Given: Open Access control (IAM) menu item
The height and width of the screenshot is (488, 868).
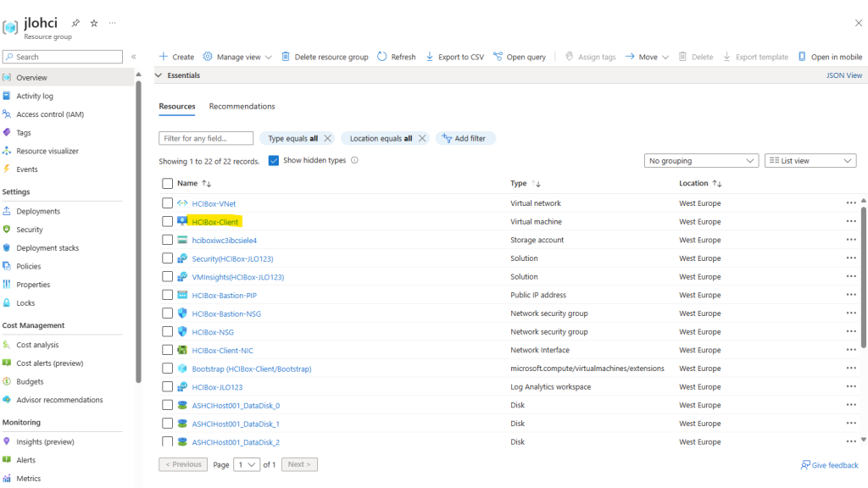Looking at the screenshot, I should (50, 114).
